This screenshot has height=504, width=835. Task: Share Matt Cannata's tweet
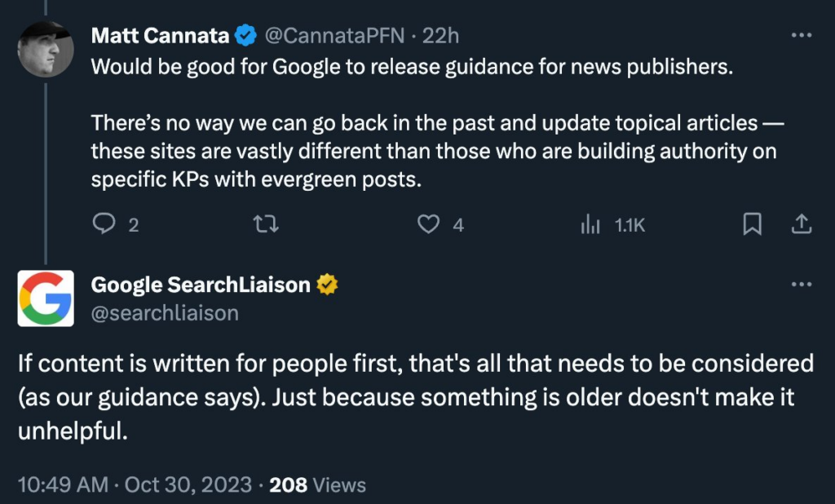pos(802,224)
